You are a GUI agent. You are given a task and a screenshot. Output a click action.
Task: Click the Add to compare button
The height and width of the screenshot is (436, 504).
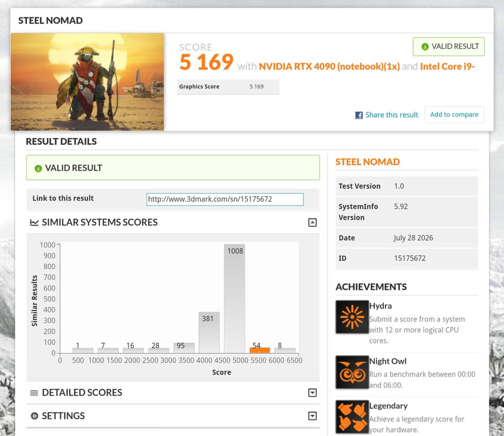pyautogui.click(x=454, y=114)
